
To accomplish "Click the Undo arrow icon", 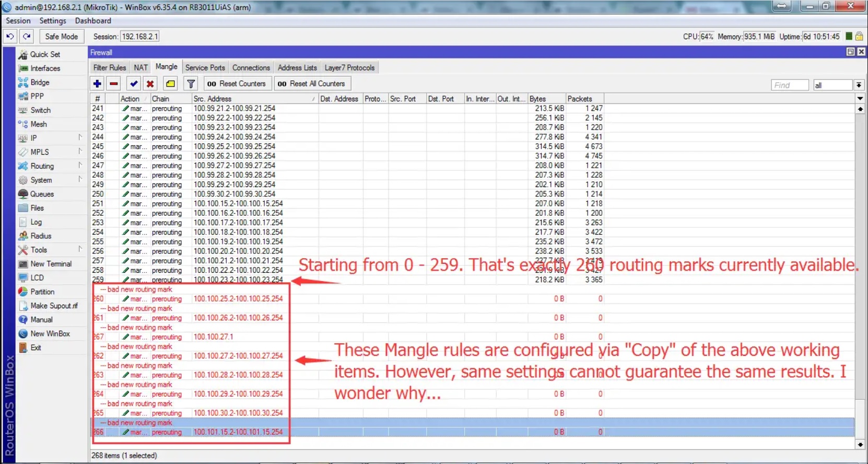I will 10,37.
